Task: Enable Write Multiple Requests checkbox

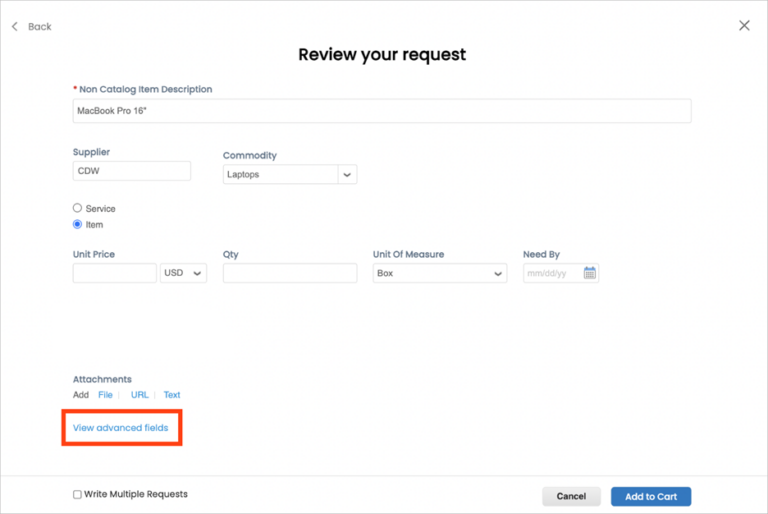Action: point(78,494)
